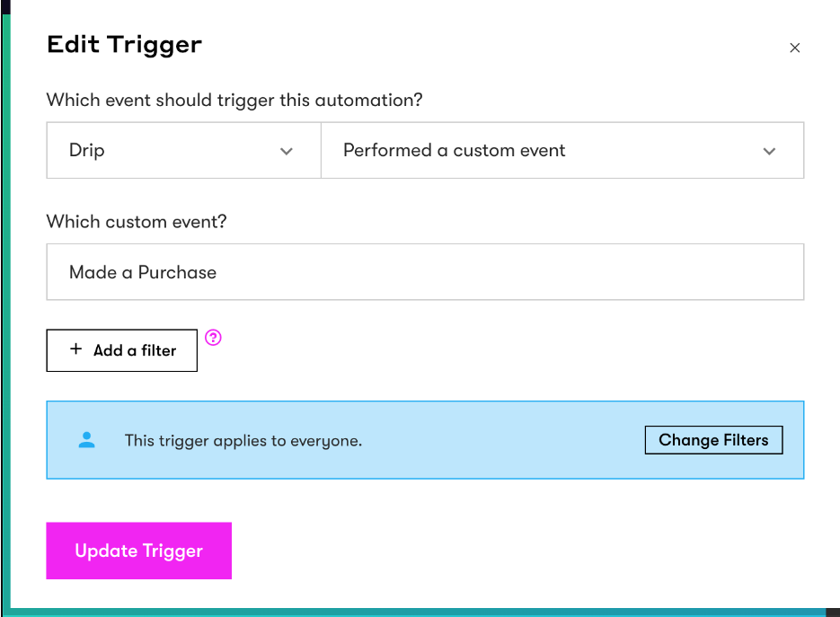This screenshot has width=840, height=617.
Task: Click the chevron on the event type dropdown
Action: pos(769,151)
